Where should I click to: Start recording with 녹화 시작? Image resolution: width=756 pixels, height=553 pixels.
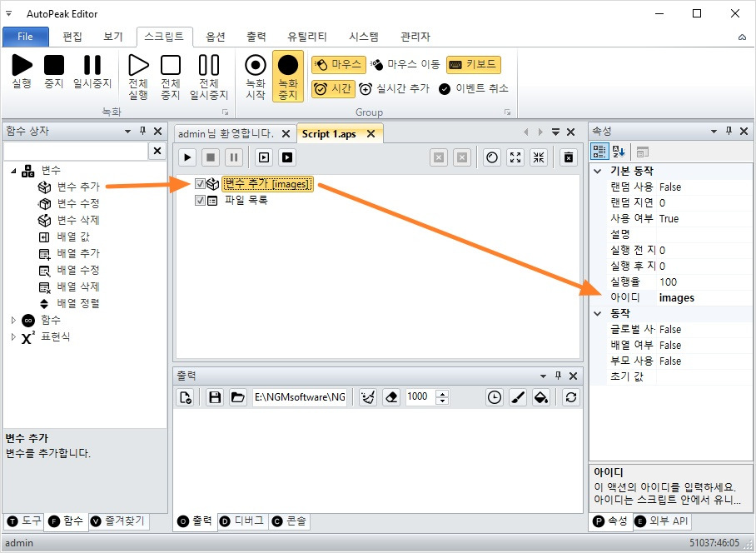pyautogui.click(x=256, y=77)
